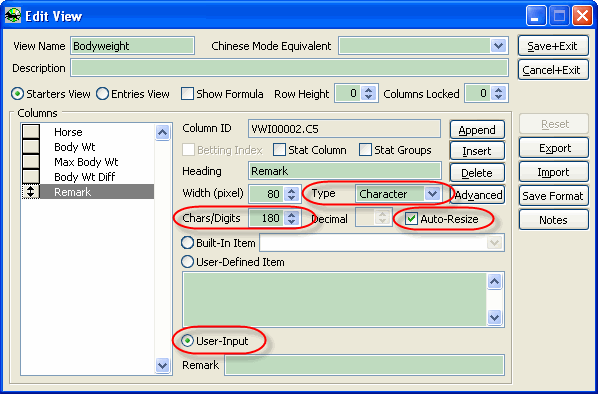
Task: Click the Description text field
Action: coord(289,68)
